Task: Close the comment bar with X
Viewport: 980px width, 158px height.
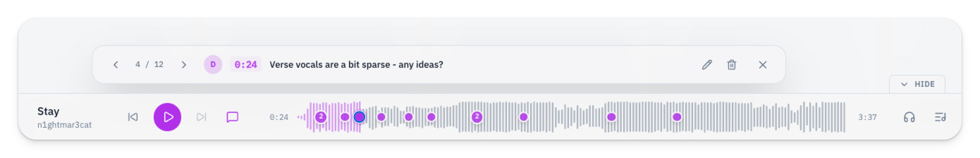Action: click(x=762, y=65)
